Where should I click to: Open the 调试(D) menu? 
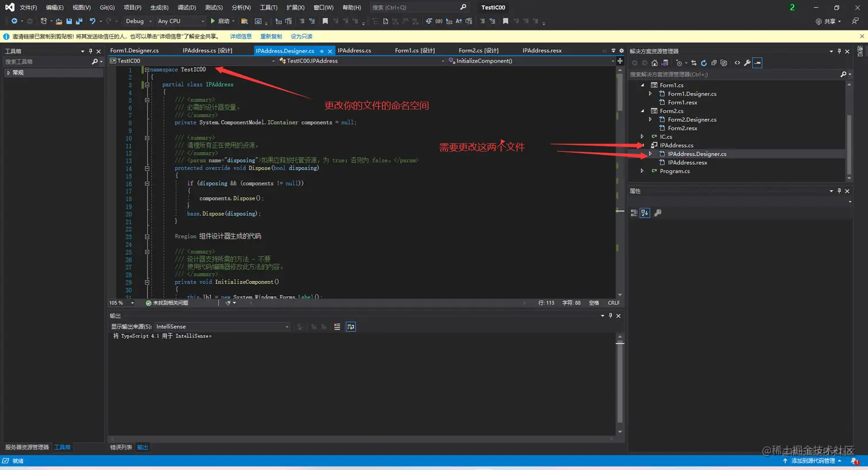187,7
